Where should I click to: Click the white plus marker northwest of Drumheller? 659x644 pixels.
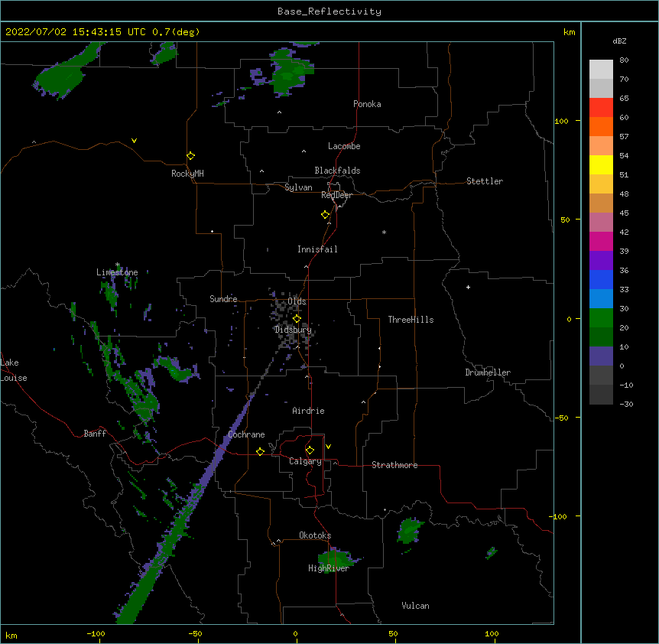pos(468,288)
